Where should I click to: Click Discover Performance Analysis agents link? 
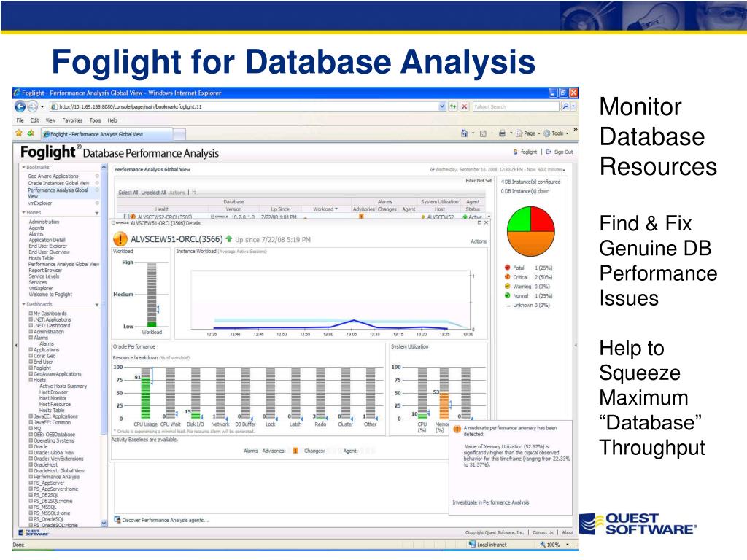[166, 520]
